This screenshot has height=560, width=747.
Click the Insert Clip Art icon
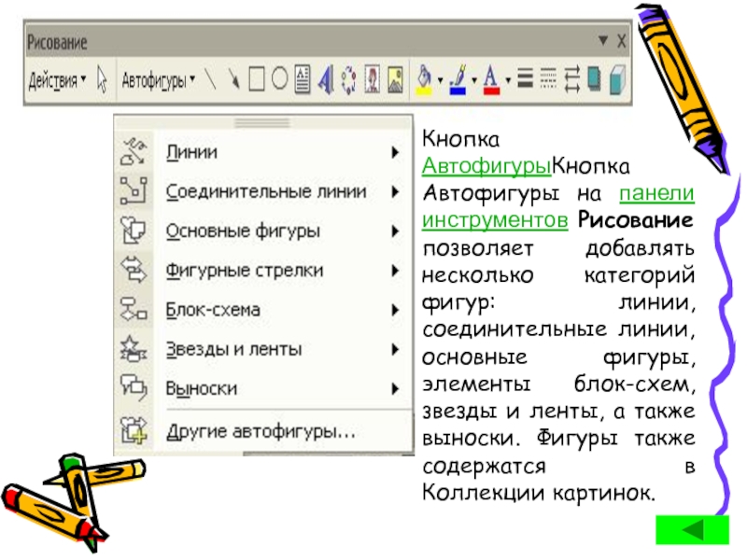click(373, 79)
